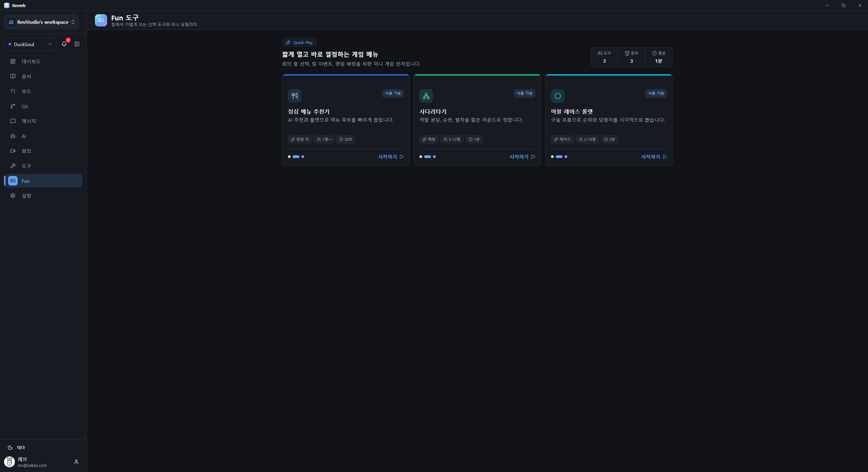Open the AI robot icon in sidebar
The height and width of the screenshot is (472, 868).
(x=13, y=136)
